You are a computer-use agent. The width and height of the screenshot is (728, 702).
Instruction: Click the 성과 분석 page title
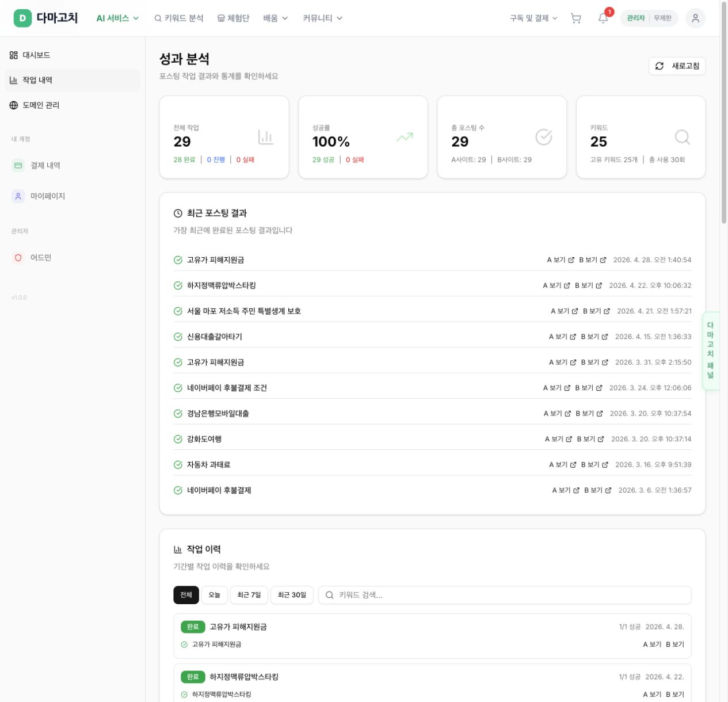(184, 59)
